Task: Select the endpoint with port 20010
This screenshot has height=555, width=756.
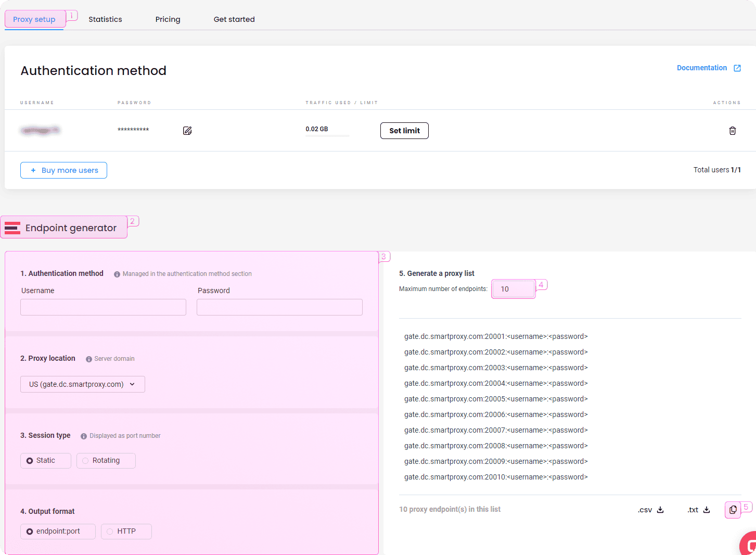Action: (x=496, y=477)
